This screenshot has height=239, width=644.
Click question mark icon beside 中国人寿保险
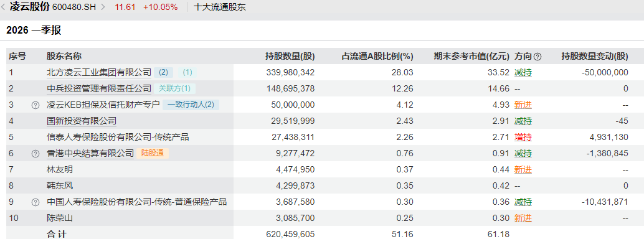[36, 202]
